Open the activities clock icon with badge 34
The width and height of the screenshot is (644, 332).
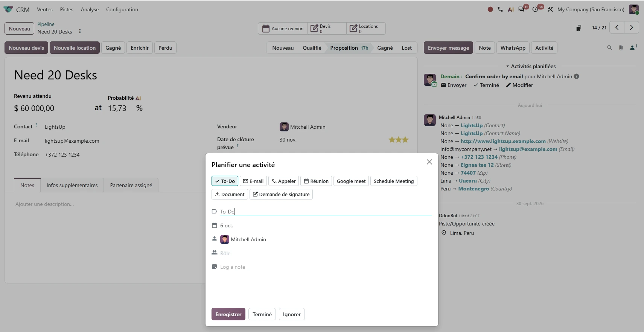click(535, 9)
